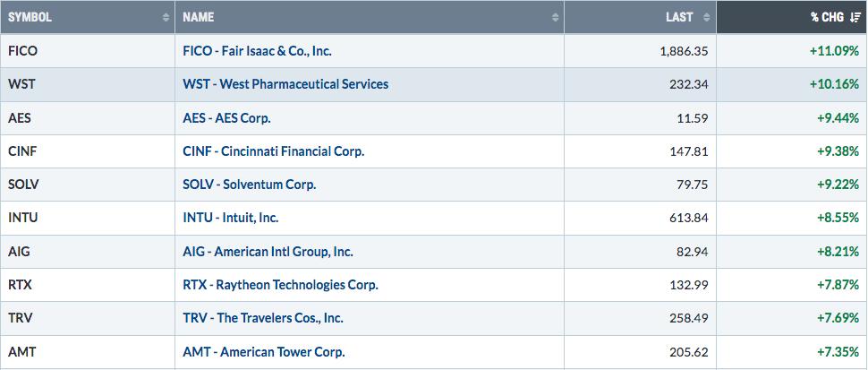Open the AES - AES Corp. link
The width and height of the screenshot is (868, 370).
pyautogui.click(x=227, y=118)
